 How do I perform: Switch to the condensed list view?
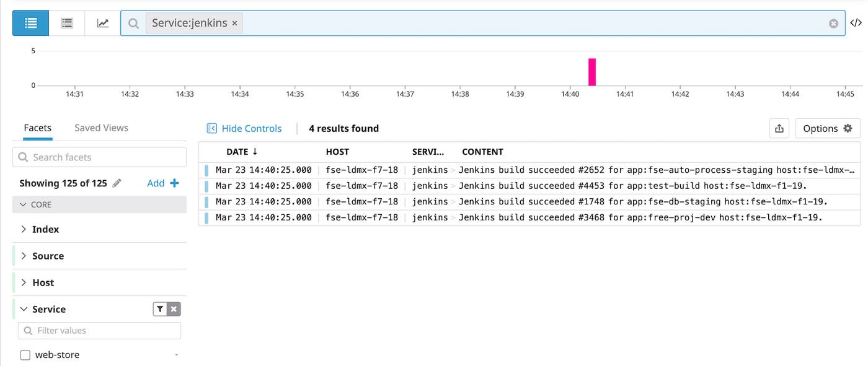[x=66, y=22]
